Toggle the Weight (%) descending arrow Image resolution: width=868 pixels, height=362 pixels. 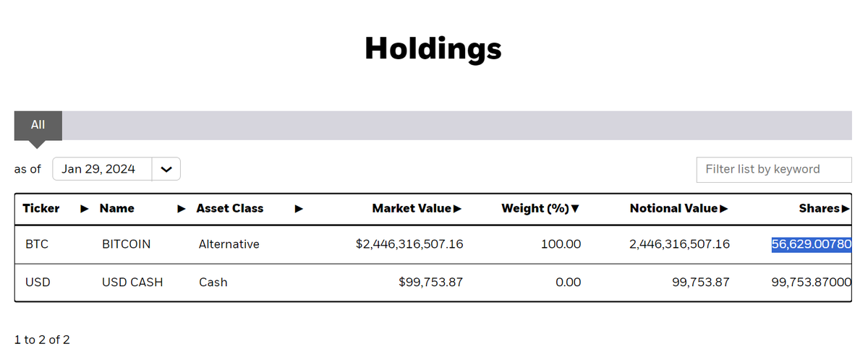click(575, 209)
